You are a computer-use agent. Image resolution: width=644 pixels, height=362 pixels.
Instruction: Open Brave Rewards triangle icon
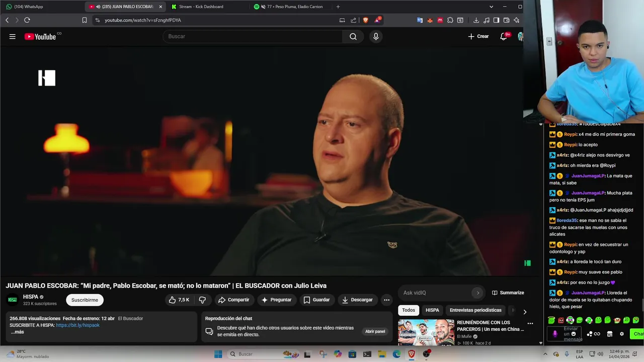pyautogui.click(x=377, y=20)
